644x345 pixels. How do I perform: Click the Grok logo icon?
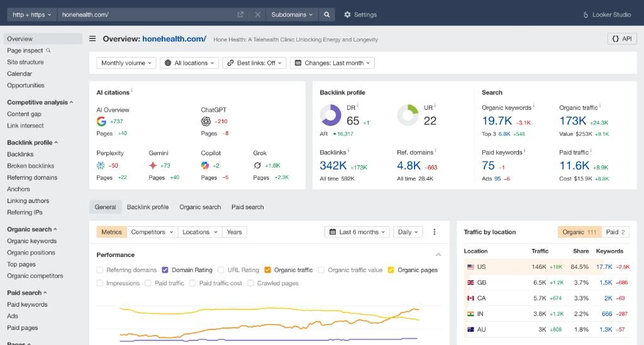pyautogui.click(x=257, y=165)
